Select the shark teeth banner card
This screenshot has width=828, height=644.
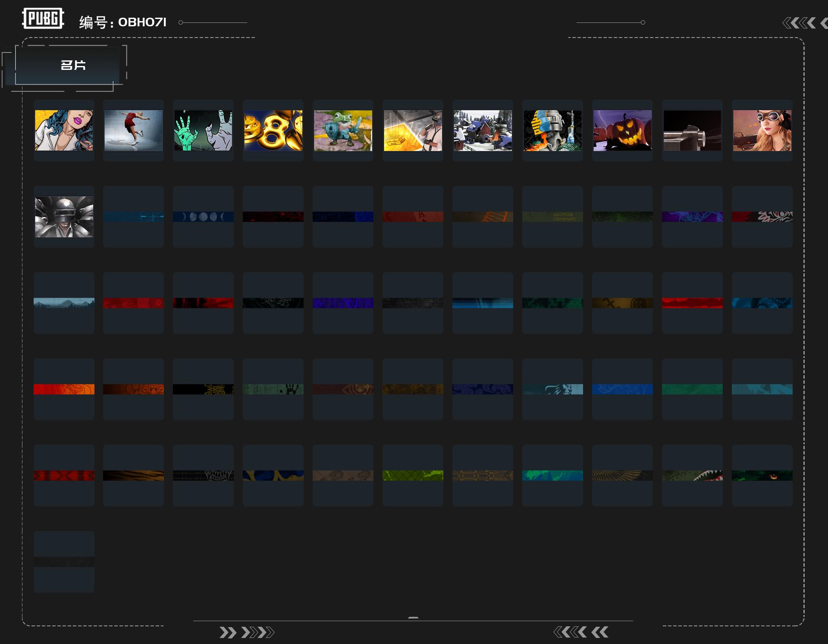click(692, 475)
